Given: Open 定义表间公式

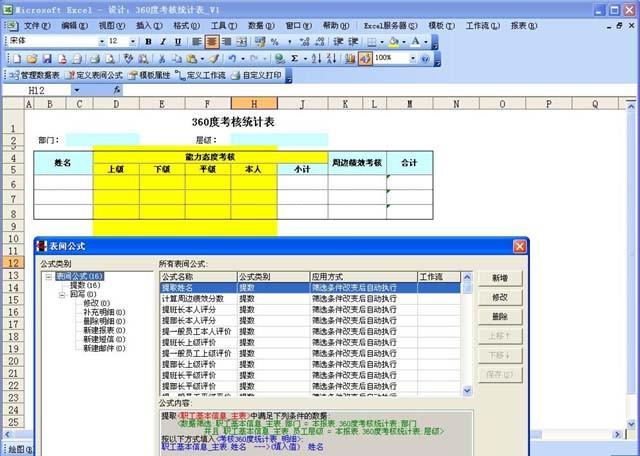Looking at the screenshot, I should [x=94, y=76].
